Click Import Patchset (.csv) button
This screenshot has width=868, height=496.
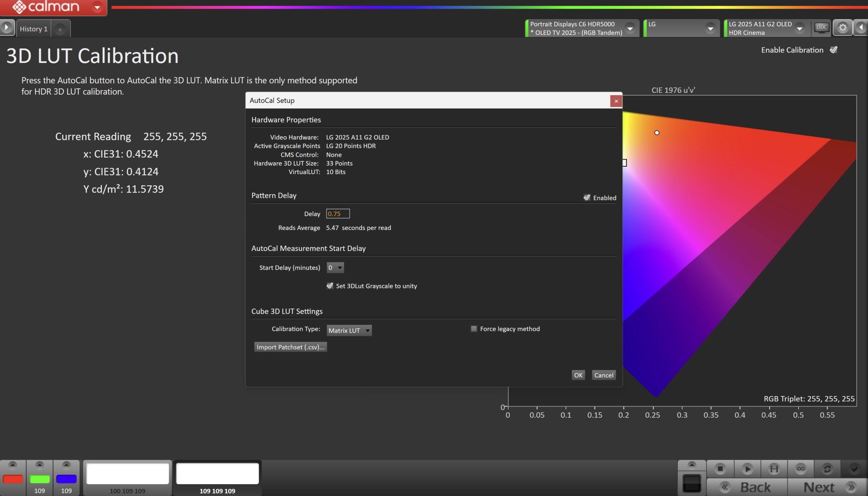tap(291, 347)
